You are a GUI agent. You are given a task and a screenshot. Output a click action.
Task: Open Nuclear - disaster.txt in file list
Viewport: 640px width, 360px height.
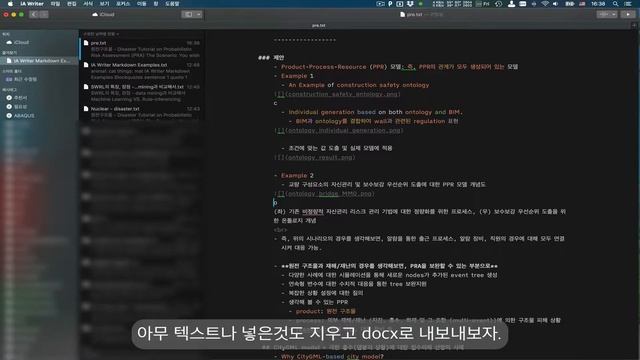pyautogui.click(x=141, y=113)
